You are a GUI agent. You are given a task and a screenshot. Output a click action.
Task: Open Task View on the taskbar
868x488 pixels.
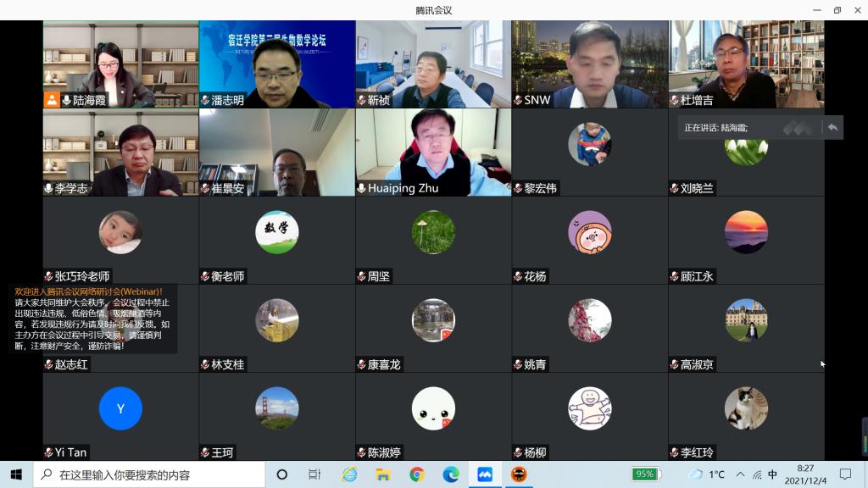pos(314,474)
